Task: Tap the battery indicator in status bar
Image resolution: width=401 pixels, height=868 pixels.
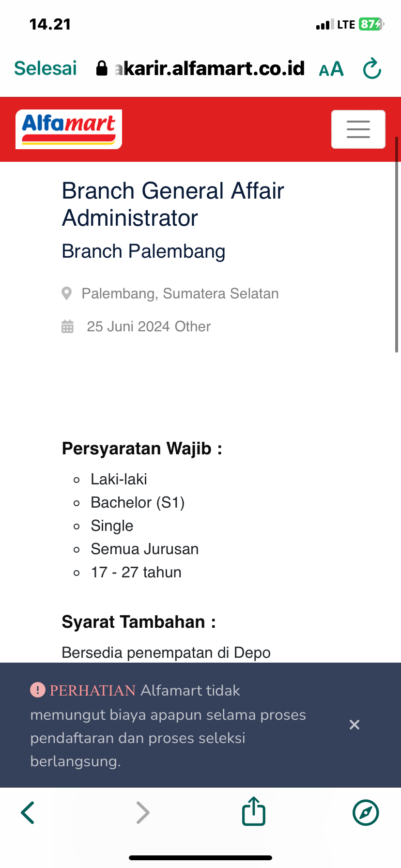Action: [371, 24]
